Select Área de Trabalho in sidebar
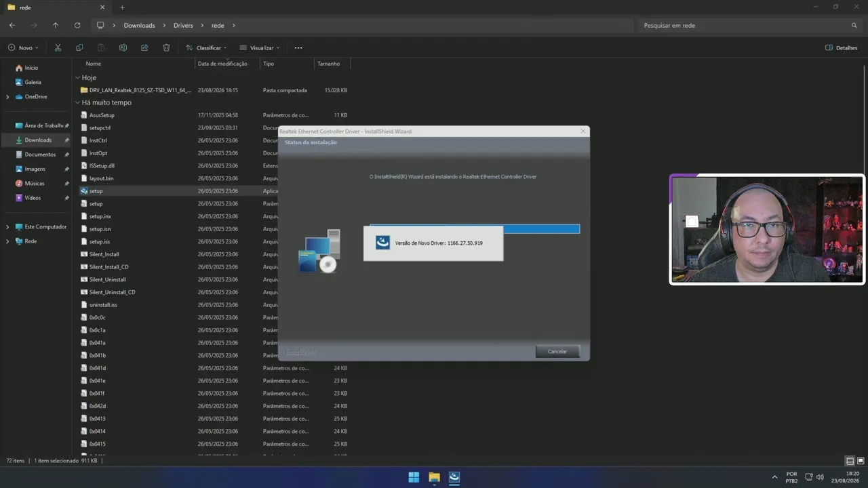 pyautogui.click(x=39, y=125)
